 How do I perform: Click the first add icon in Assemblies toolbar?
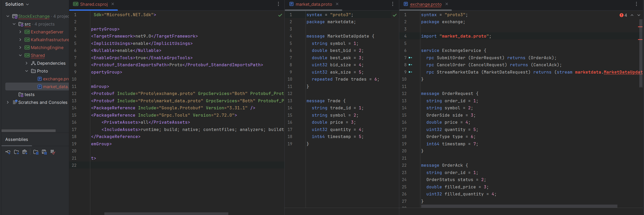point(8,152)
